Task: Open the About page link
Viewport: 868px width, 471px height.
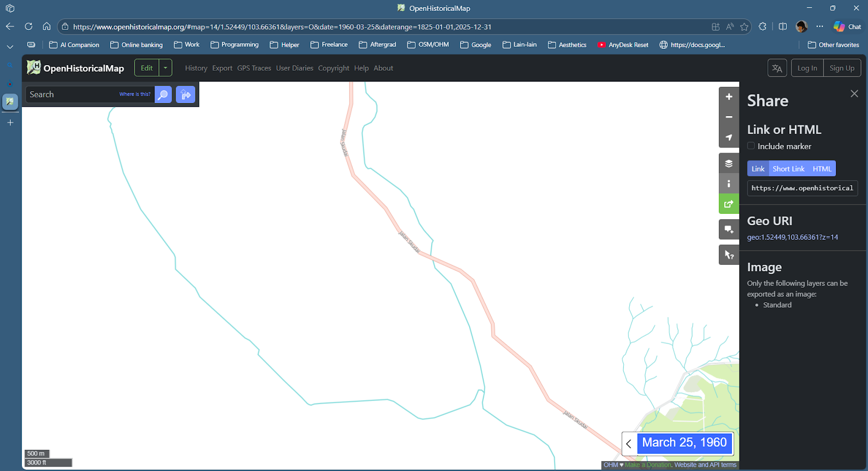Action: pyautogui.click(x=383, y=68)
